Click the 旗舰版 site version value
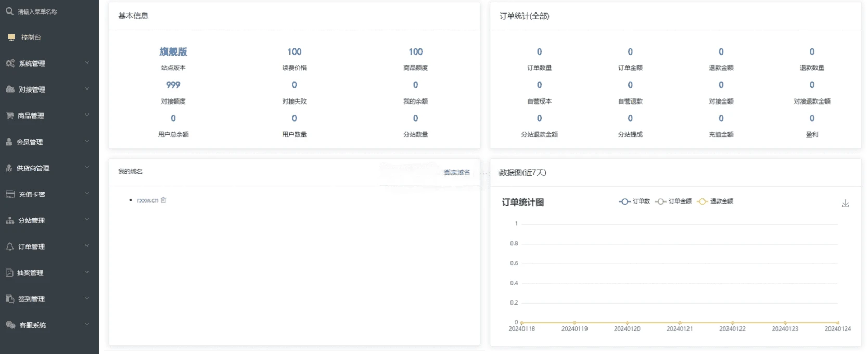 [x=173, y=52]
